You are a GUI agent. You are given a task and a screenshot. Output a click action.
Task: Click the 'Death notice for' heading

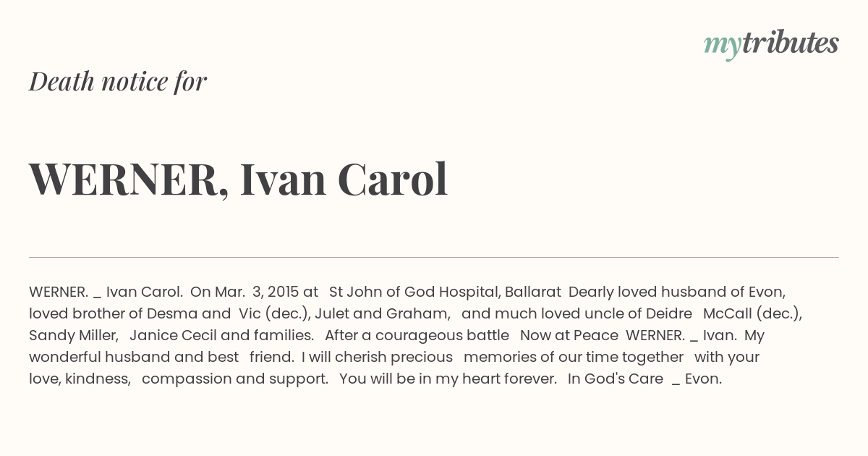pyautogui.click(x=118, y=82)
